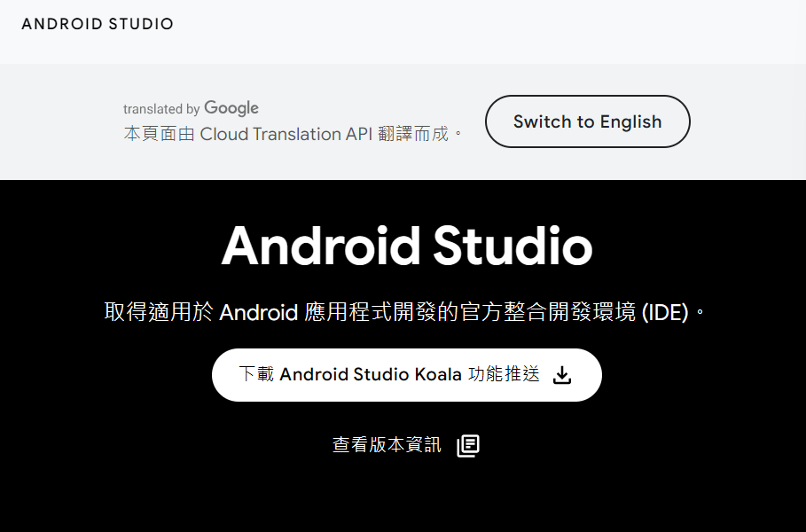
Task: Click the translated by Google logo
Action: 191,108
